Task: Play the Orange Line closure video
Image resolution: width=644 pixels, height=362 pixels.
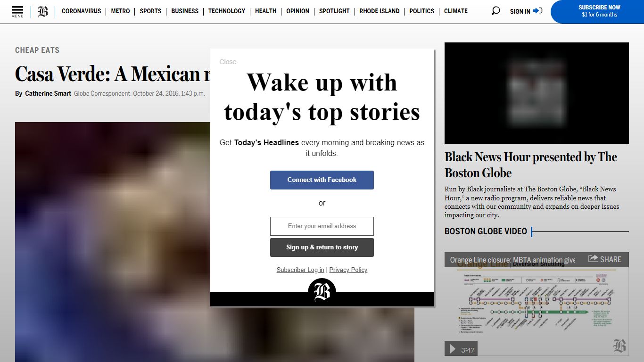Action: 453,349
